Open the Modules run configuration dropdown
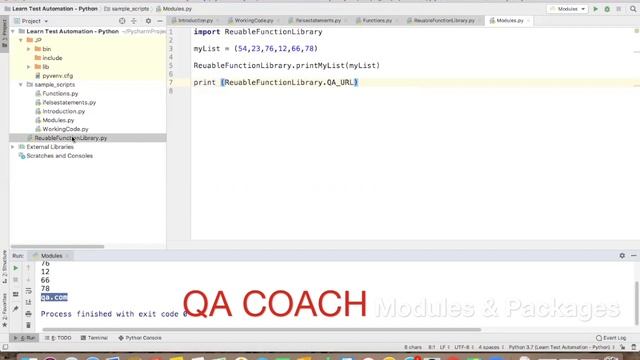 [567, 9]
